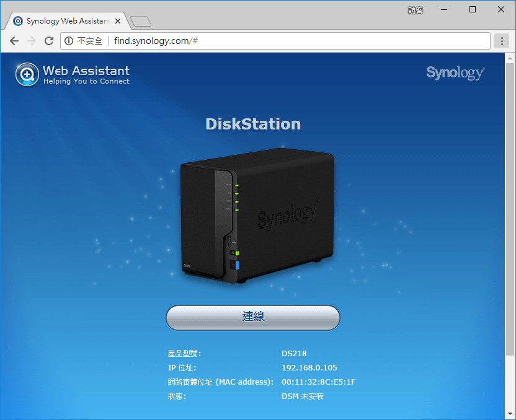Click the DSM 未安裝 status text
The height and width of the screenshot is (420, 516).
click(x=302, y=396)
